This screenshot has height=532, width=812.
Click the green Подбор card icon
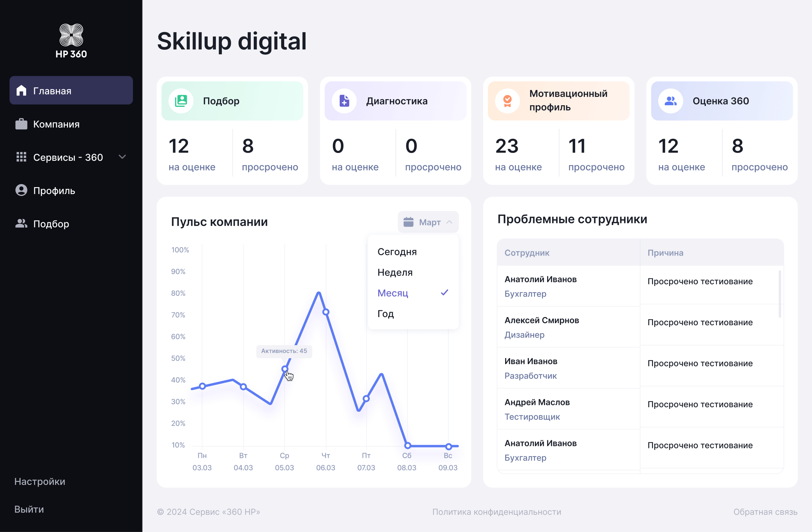pyautogui.click(x=181, y=101)
